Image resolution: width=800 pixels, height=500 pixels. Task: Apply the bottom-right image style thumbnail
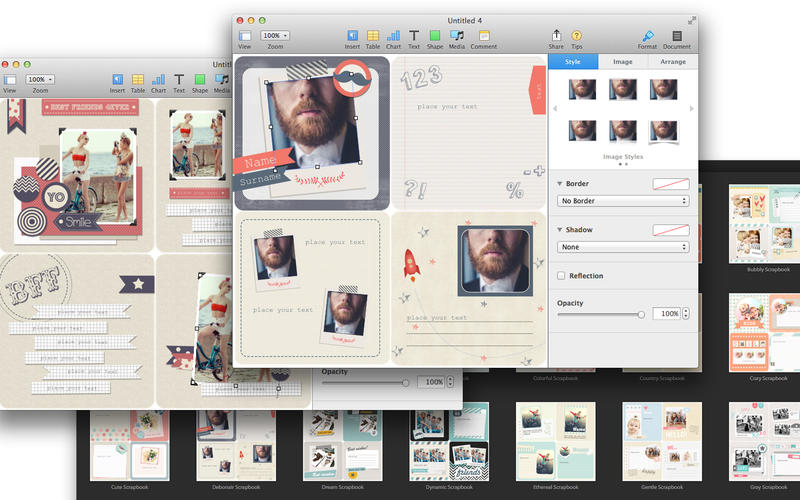point(664,131)
